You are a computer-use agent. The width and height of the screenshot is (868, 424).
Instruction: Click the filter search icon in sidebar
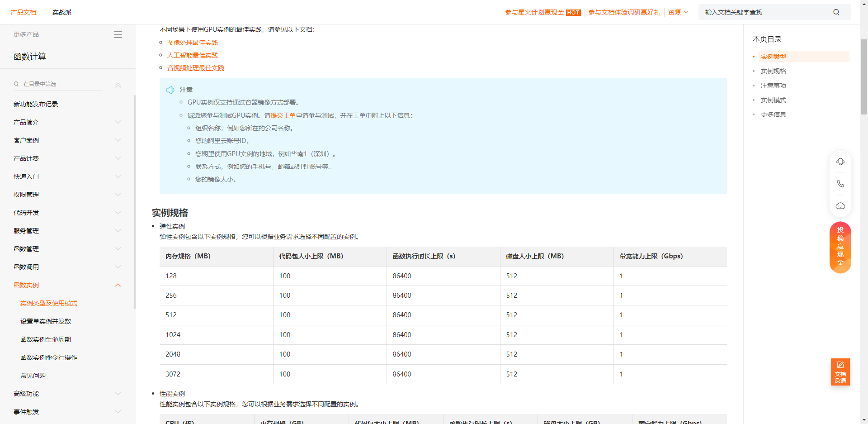(16, 84)
